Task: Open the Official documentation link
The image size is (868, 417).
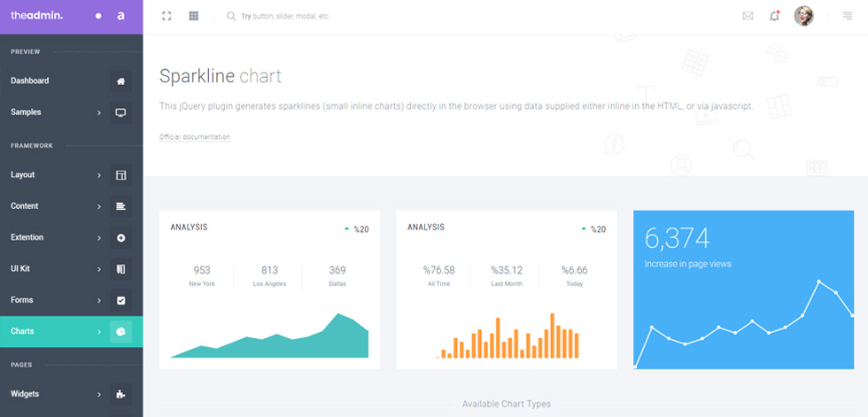Action: click(194, 137)
